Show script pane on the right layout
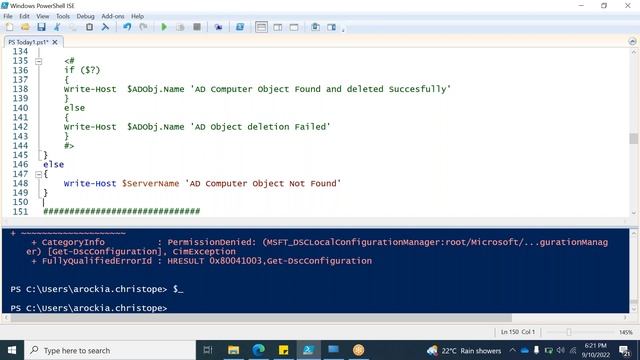The height and width of the screenshot is (360, 640). pyautogui.click(x=278, y=27)
